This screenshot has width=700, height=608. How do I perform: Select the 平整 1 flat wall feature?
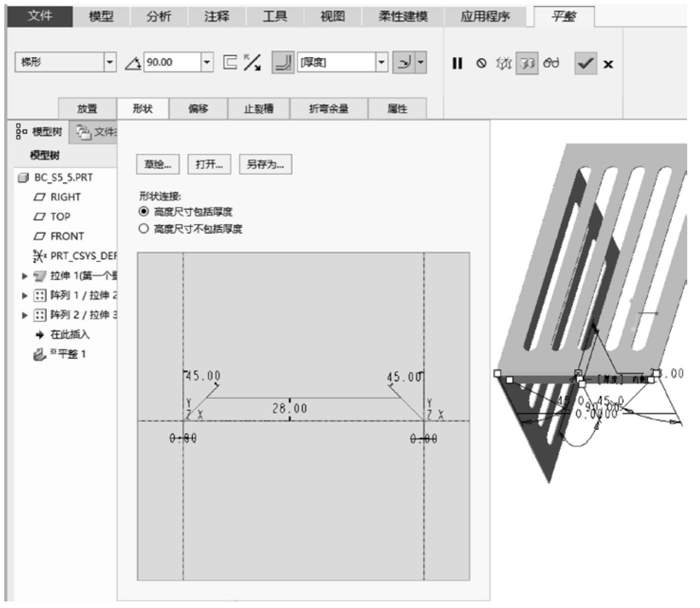point(59,354)
